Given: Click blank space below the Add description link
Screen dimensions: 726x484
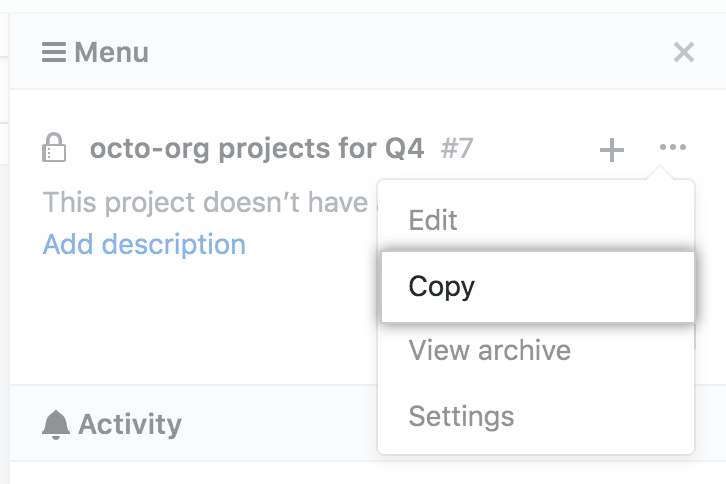Looking at the screenshot, I should click(190, 320).
